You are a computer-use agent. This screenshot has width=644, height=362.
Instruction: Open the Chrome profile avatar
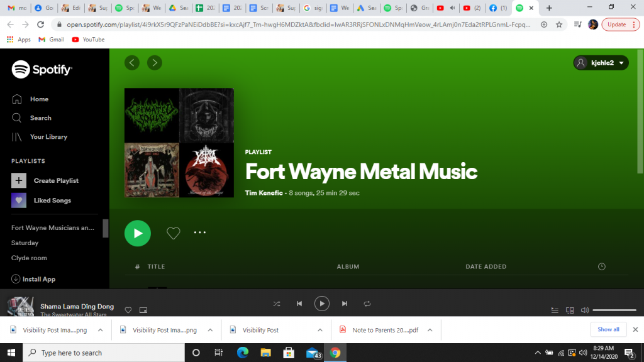click(x=593, y=25)
